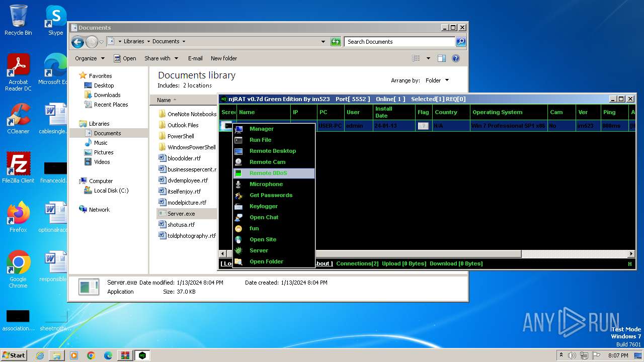Select the CCleaner desktop icon
The image size is (644, 362).
click(x=18, y=119)
